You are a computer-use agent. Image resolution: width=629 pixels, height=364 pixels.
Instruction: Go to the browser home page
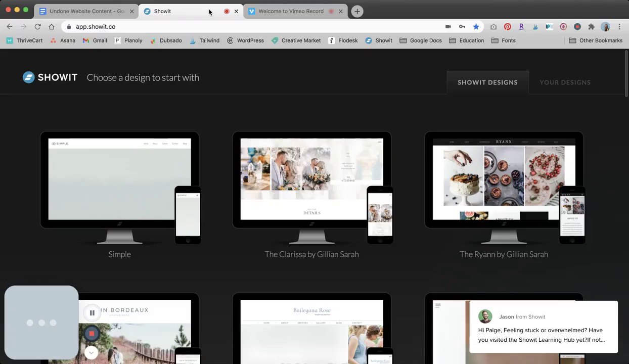[x=51, y=27]
